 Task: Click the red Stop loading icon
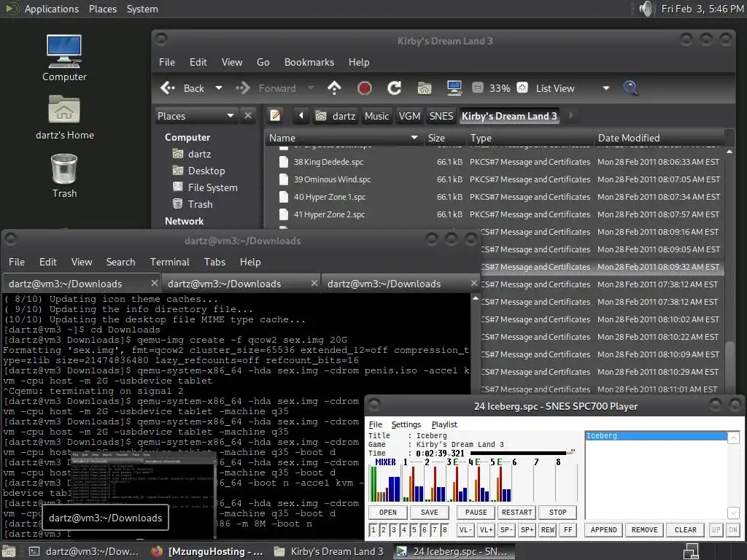coord(365,88)
